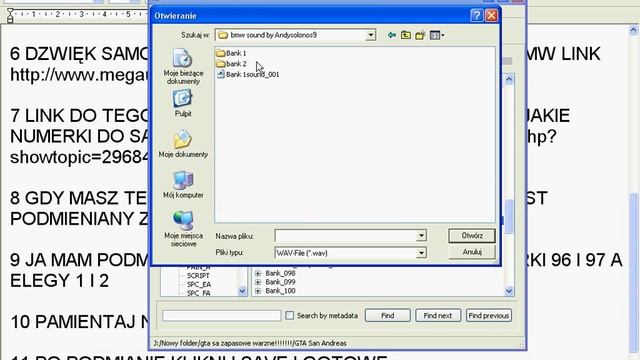Click the Find next button
The width and height of the screenshot is (640, 360).
coord(438,316)
